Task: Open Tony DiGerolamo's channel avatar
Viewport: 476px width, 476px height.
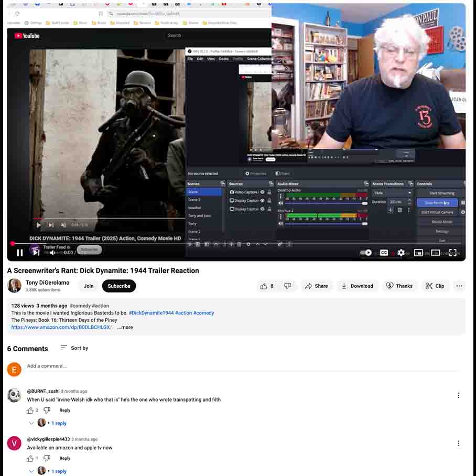Action: coord(14,286)
